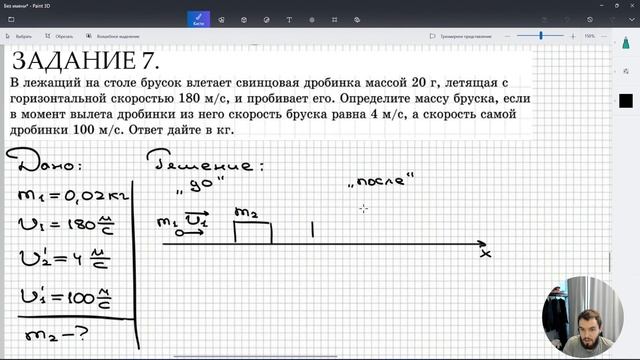Open the black color swatch
640x360 pixels.
click(626, 101)
